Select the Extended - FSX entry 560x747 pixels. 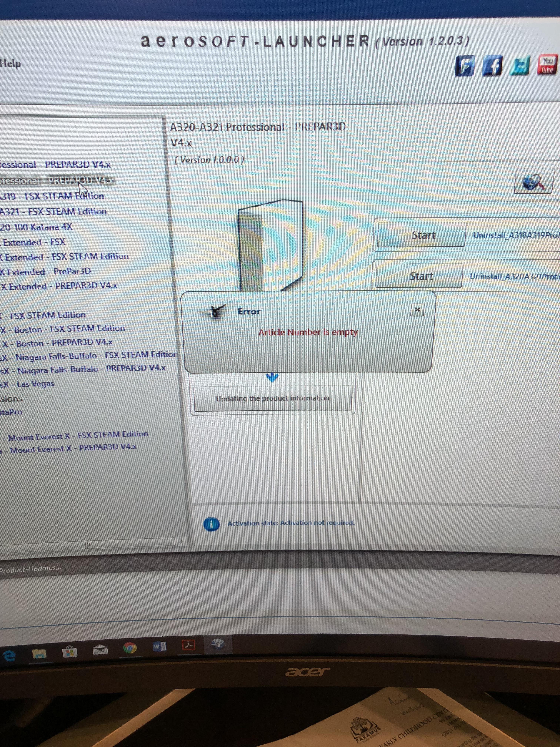33,242
